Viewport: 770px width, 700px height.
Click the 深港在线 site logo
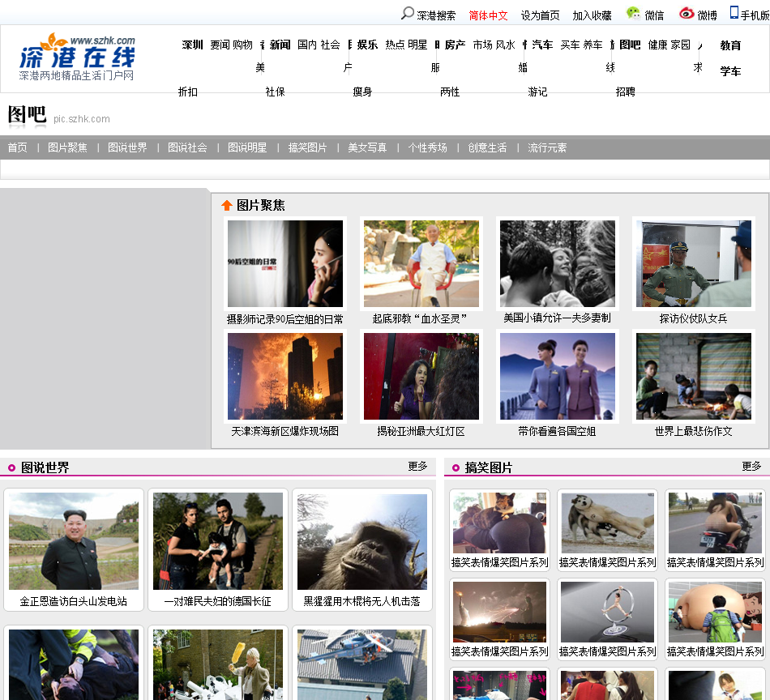(x=77, y=57)
